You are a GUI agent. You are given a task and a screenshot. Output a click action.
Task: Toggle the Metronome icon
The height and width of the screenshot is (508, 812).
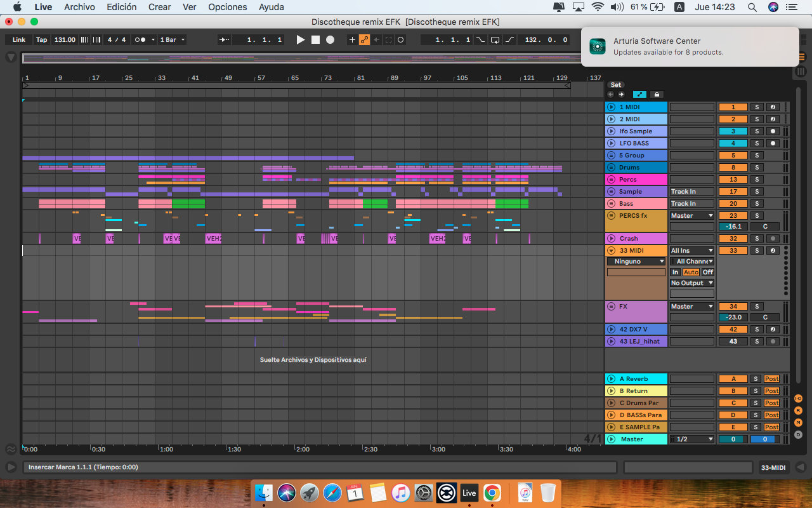pos(141,39)
